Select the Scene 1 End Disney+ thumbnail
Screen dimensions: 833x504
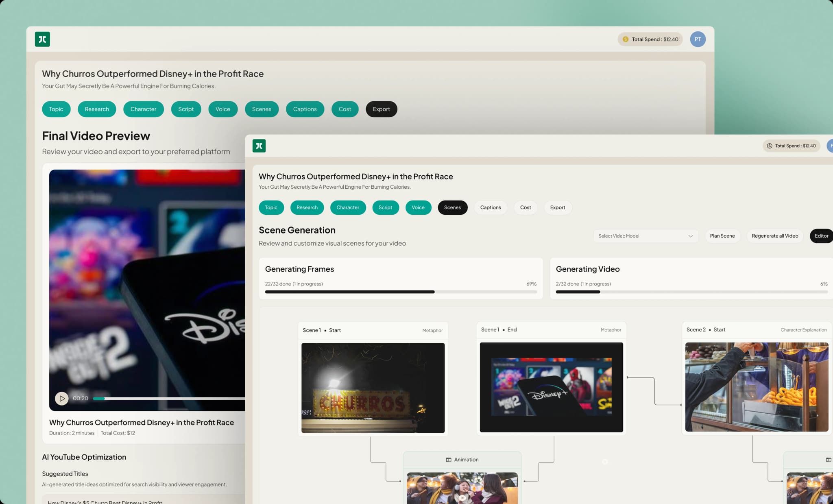tap(551, 387)
